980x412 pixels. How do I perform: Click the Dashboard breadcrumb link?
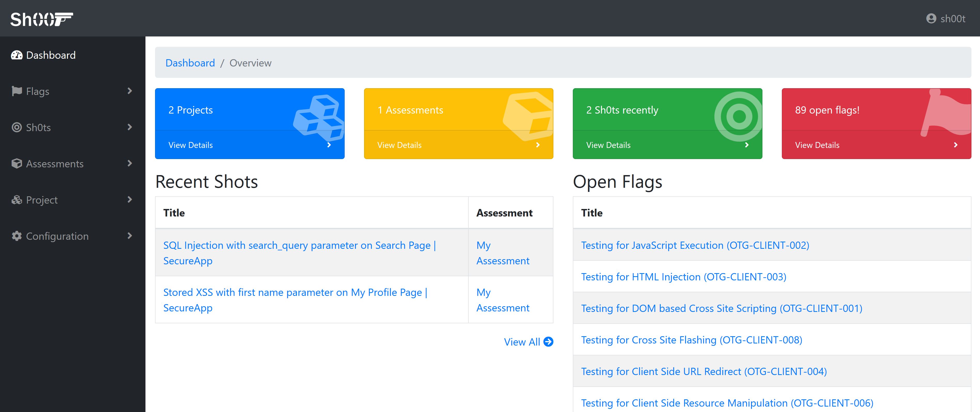(x=190, y=63)
